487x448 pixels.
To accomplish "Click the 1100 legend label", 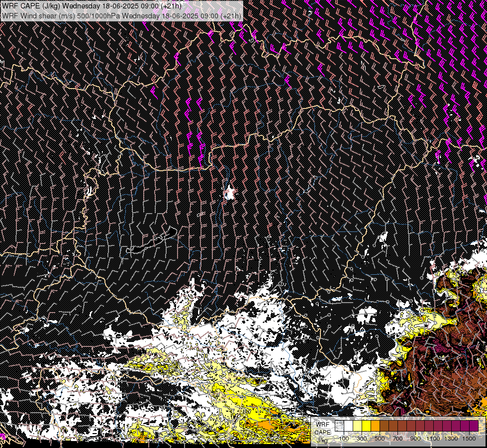I will [x=433, y=439].
